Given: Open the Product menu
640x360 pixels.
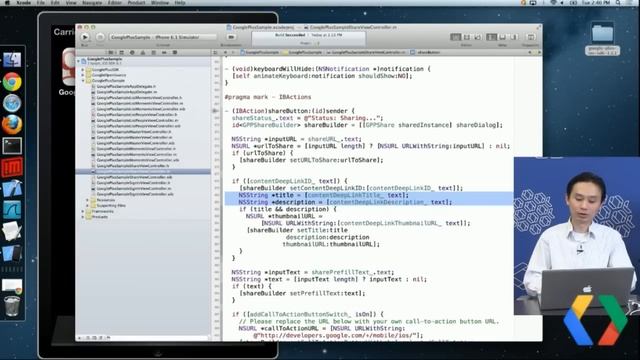Looking at the screenshot, I should pyautogui.click(x=136, y=2).
